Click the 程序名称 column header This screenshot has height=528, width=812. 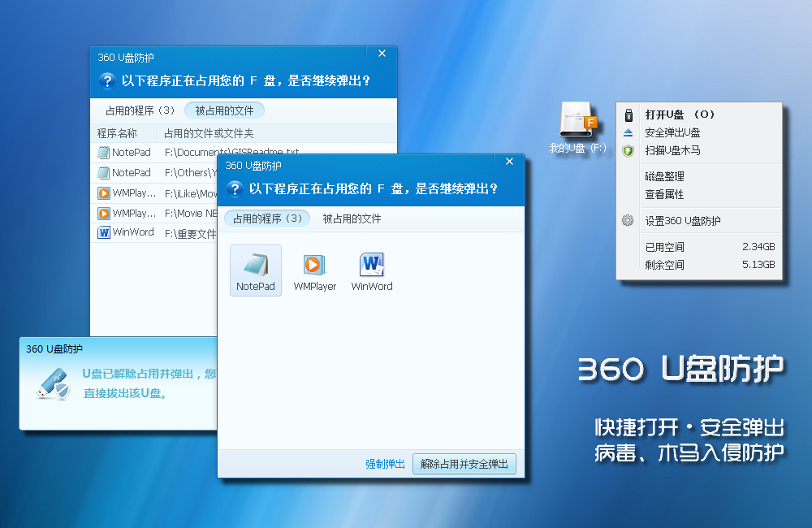point(118,133)
